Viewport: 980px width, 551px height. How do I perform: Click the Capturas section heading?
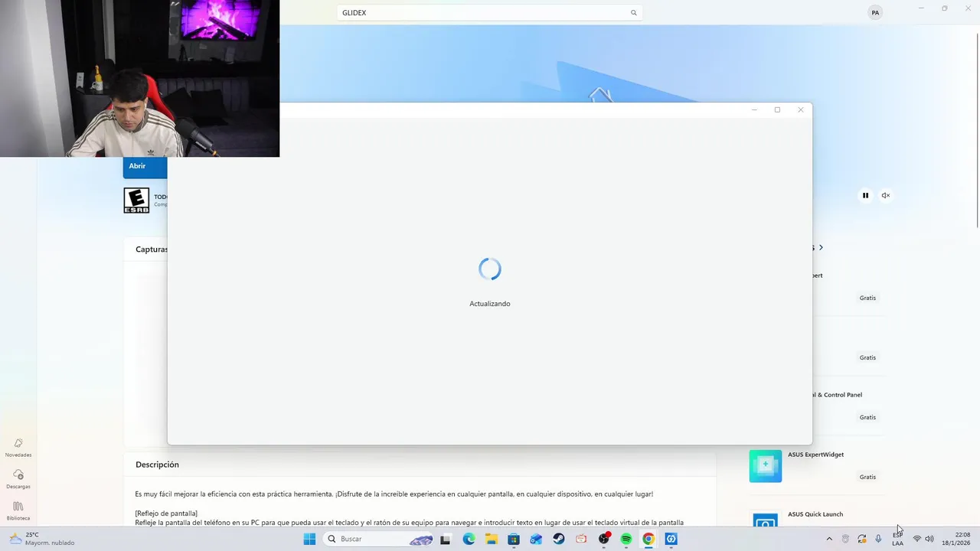pos(152,249)
